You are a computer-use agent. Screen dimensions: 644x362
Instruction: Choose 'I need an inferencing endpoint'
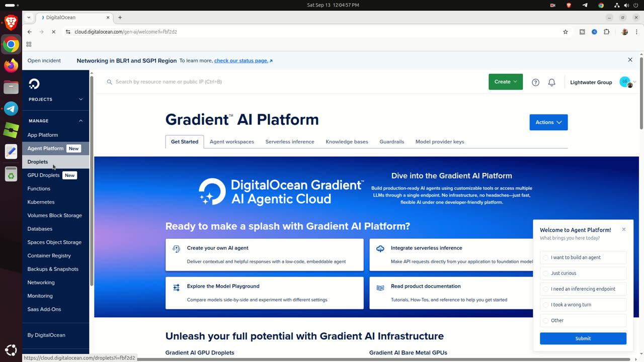pyautogui.click(x=583, y=289)
